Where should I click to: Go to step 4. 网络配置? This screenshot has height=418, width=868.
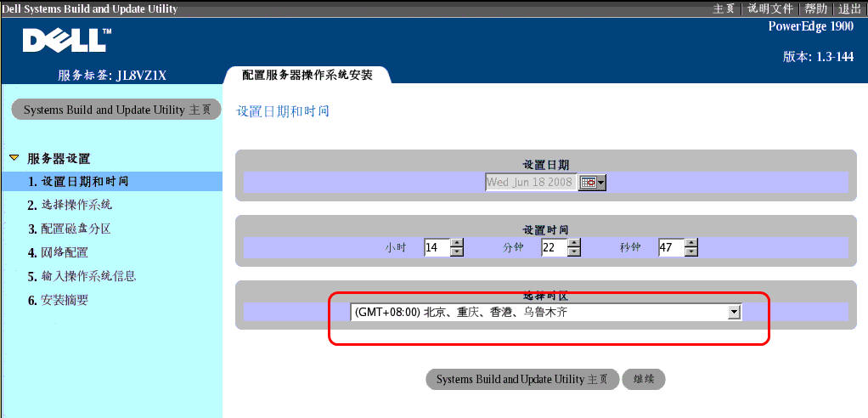click(x=58, y=252)
